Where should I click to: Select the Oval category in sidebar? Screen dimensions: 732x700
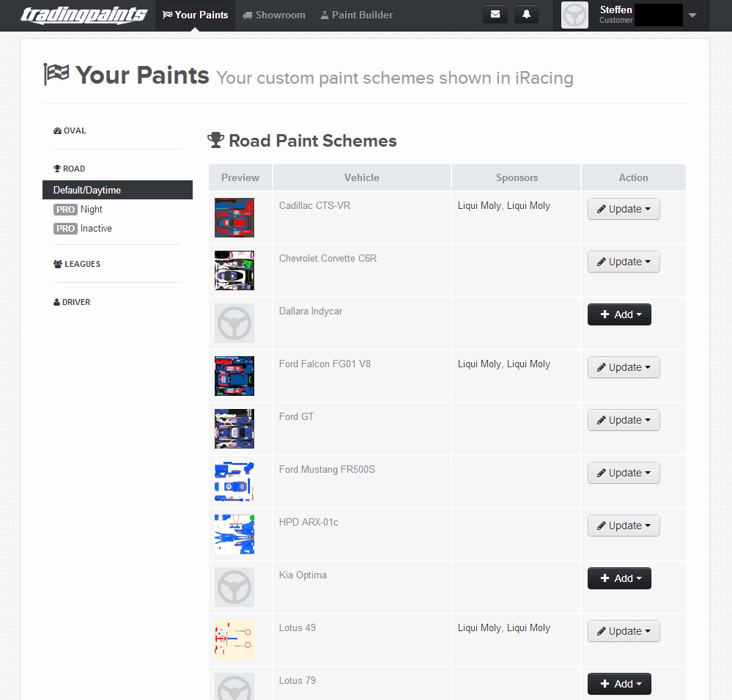pyautogui.click(x=70, y=130)
